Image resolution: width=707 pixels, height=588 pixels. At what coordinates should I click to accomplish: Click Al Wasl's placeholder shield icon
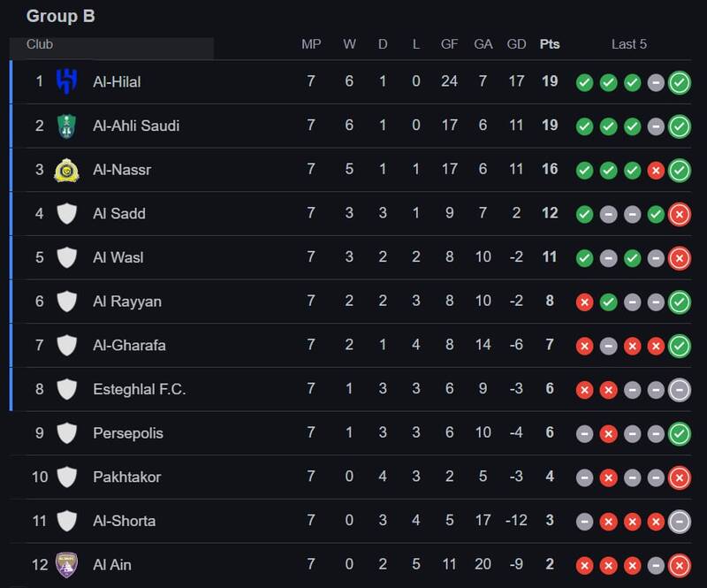67,257
